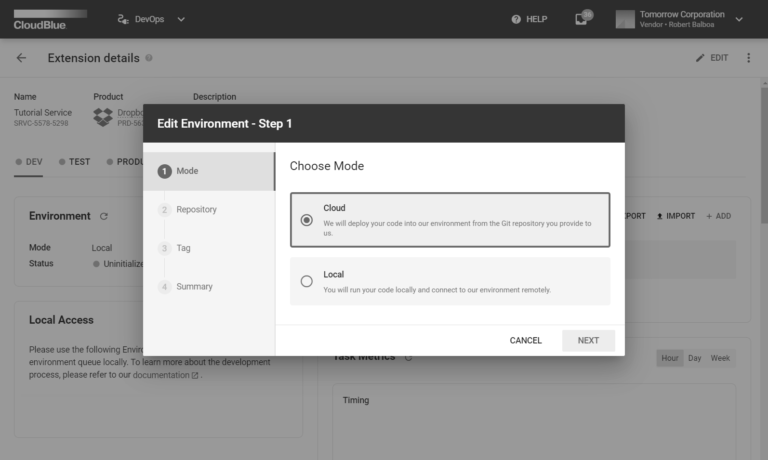The width and height of the screenshot is (768, 460).
Task: Click the NEXT button in dialog
Action: pyautogui.click(x=588, y=340)
